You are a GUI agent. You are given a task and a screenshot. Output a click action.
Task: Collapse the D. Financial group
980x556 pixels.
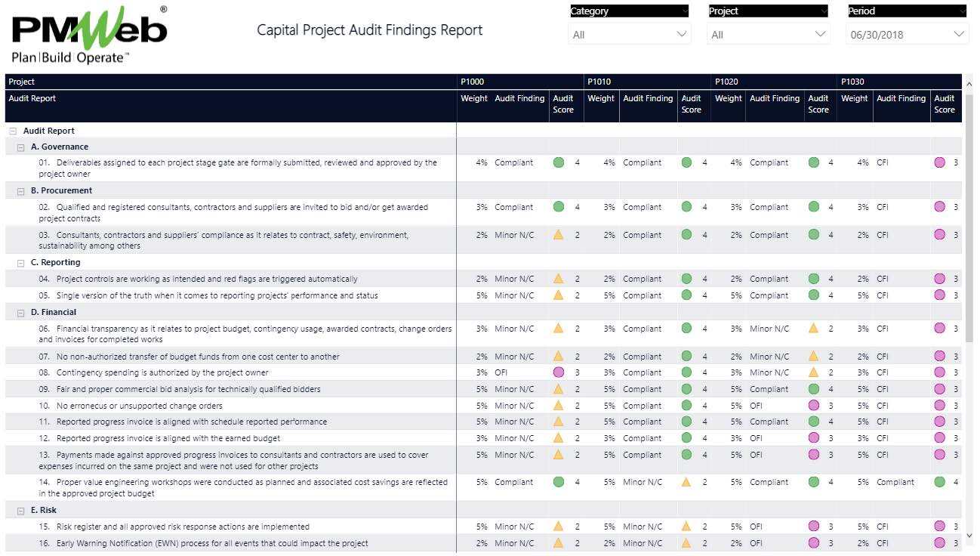(21, 312)
